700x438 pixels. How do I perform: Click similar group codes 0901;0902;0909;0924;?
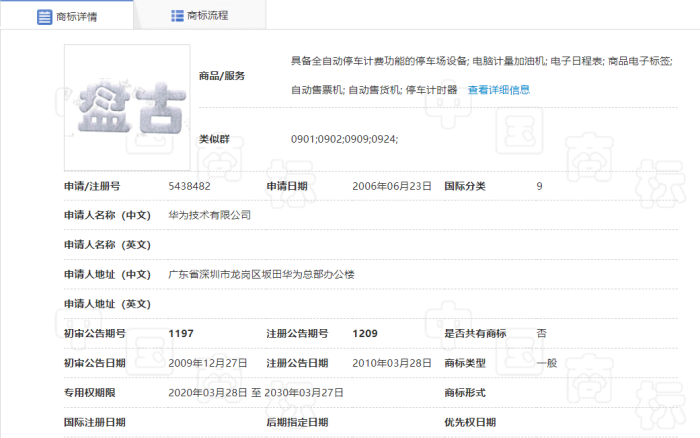(x=344, y=139)
